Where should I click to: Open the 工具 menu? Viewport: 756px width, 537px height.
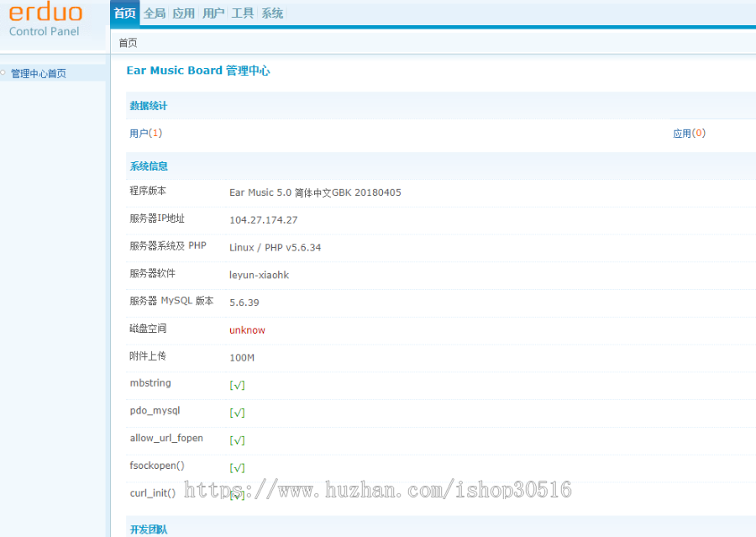(x=242, y=13)
